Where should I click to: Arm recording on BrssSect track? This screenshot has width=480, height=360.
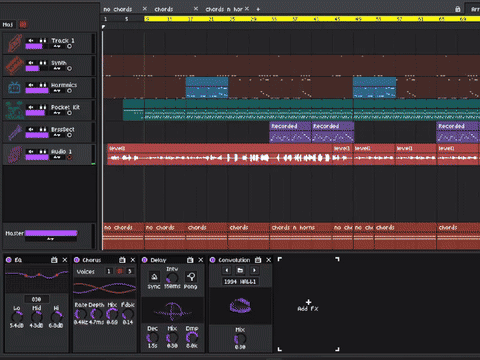69,135
